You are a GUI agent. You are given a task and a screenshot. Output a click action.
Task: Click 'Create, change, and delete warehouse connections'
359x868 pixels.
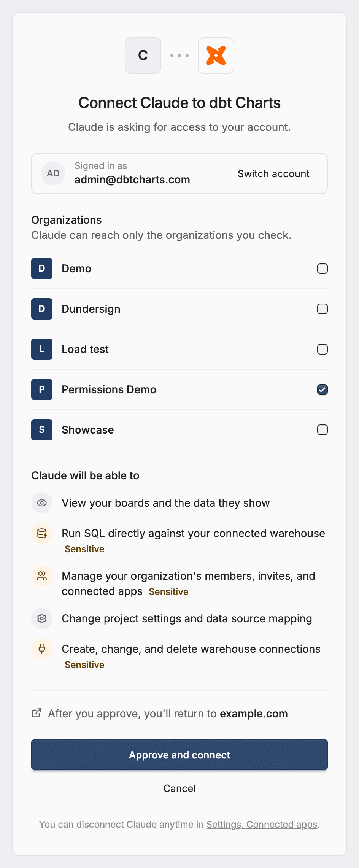[191, 649]
